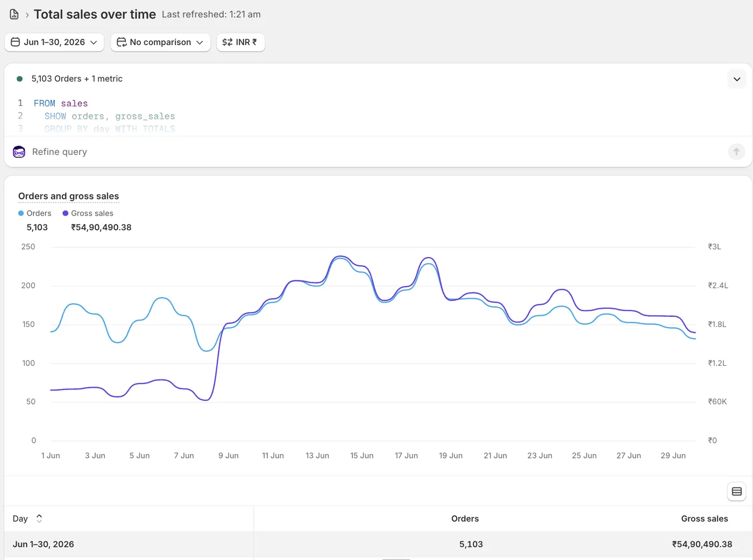The width and height of the screenshot is (753, 560).
Task: Click the Sidekick assistant avatar icon
Action: (x=19, y=152)
